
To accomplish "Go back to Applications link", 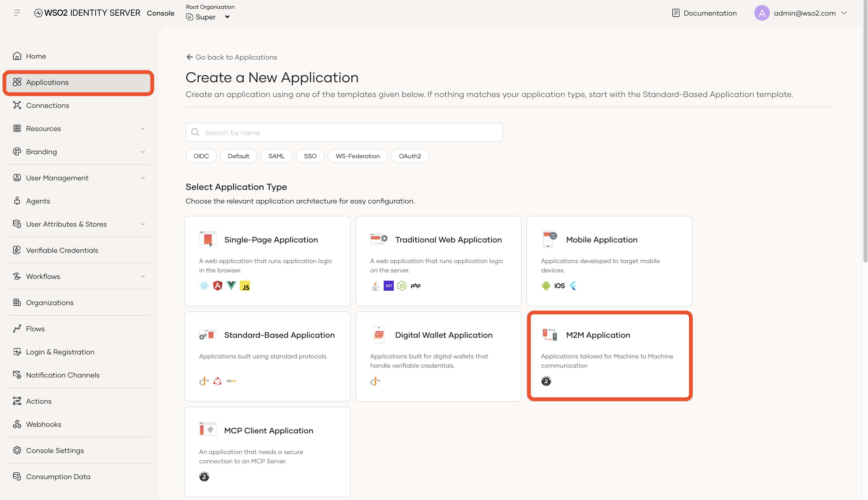I will coord(232,57).
